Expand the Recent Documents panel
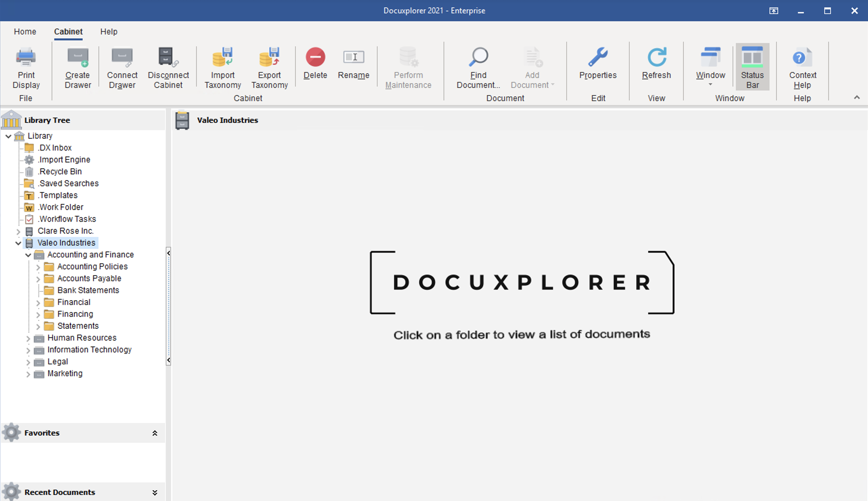This screenshot has height=501, width=868. coord(155,493)
